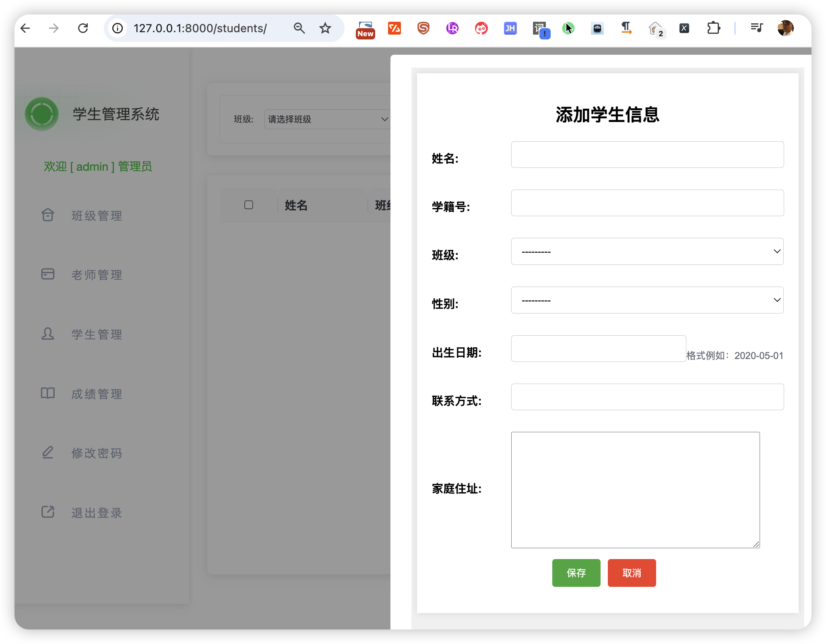This screenshot has height=644, width=826.
Task: Click the zoom magnifier icon in address bar
Action: pos(299,28)
